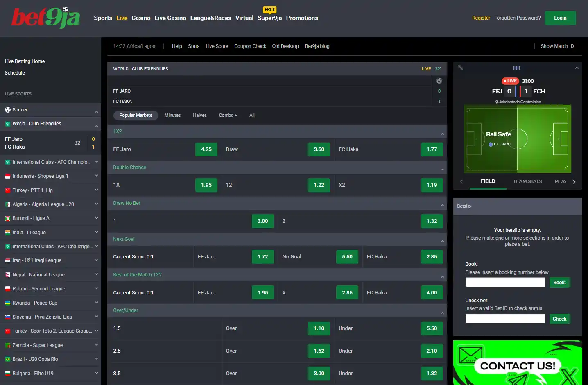Screen dimensions: 588x385
Task: Expand the Nepal - National League entry
Action: [x=97, y=274]
